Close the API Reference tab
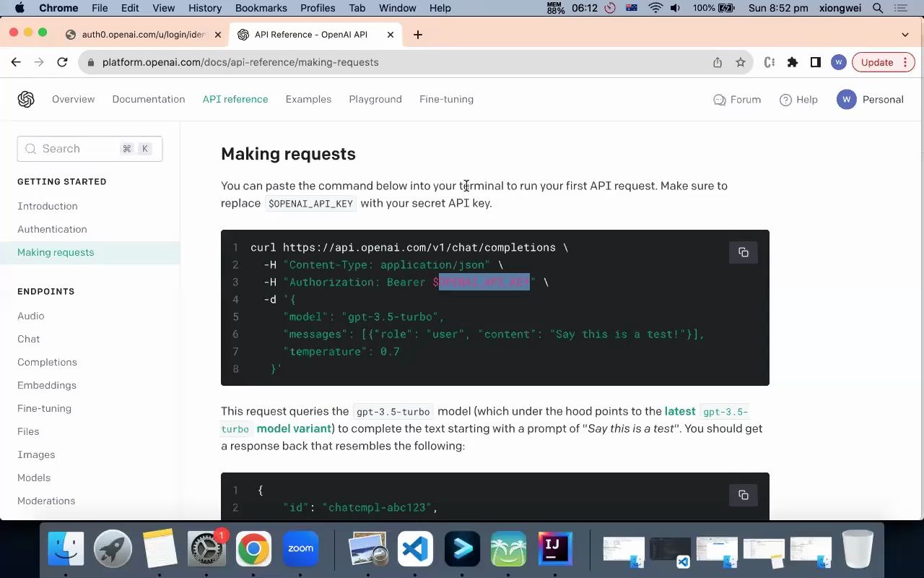The height and width of the screenshot is (578, 924). coord(391,35)
